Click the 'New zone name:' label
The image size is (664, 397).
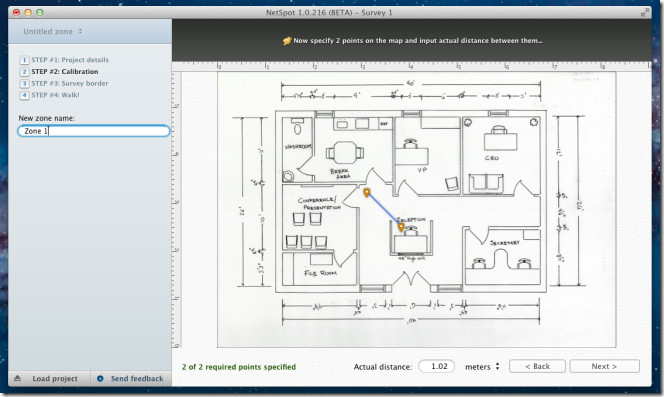(x=47, y=118)
